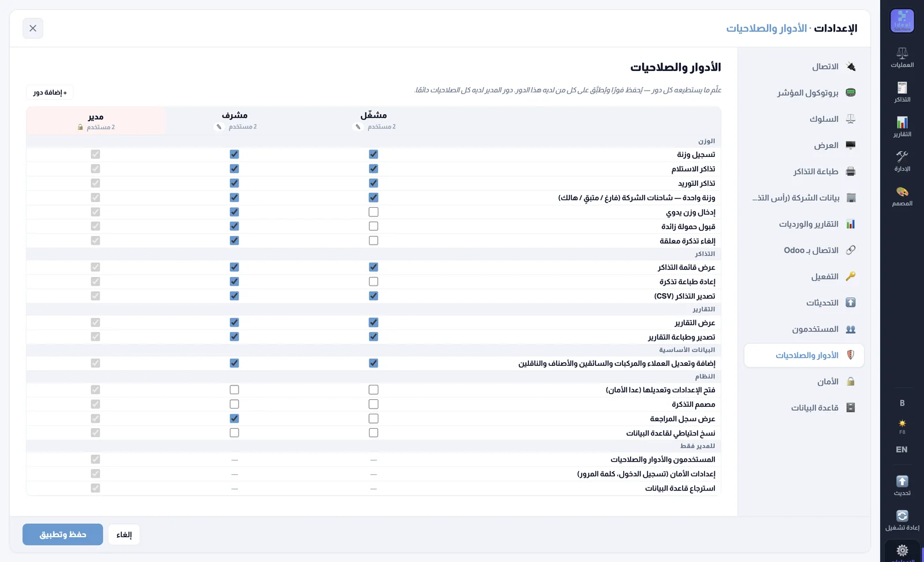This screenshot has width=924, height=562.
Task: Click the إعادة تشغيل restart icon
Action: click(902, 520)
